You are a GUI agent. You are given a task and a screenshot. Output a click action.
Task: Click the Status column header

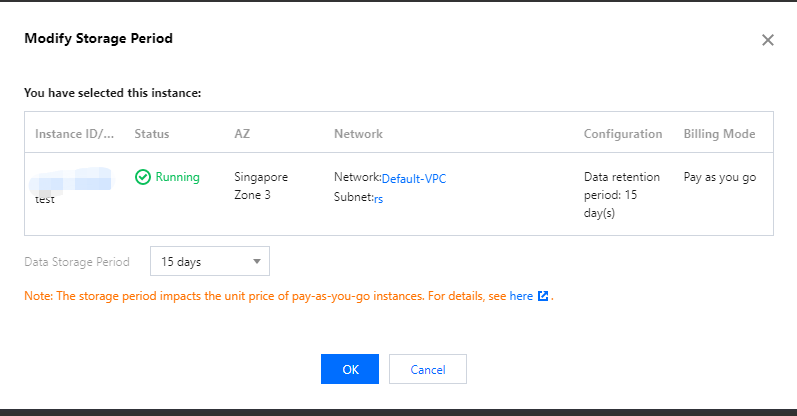pos(152,134)
